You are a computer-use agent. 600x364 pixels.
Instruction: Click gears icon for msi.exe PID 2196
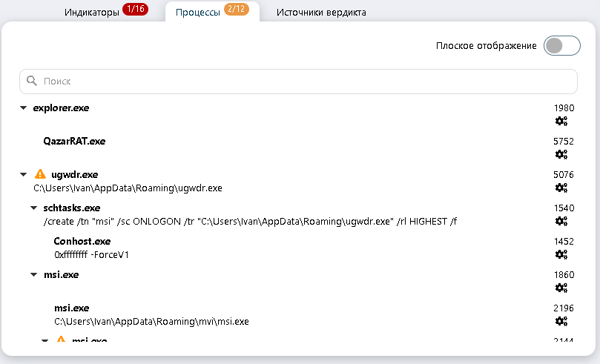(561, 321)
